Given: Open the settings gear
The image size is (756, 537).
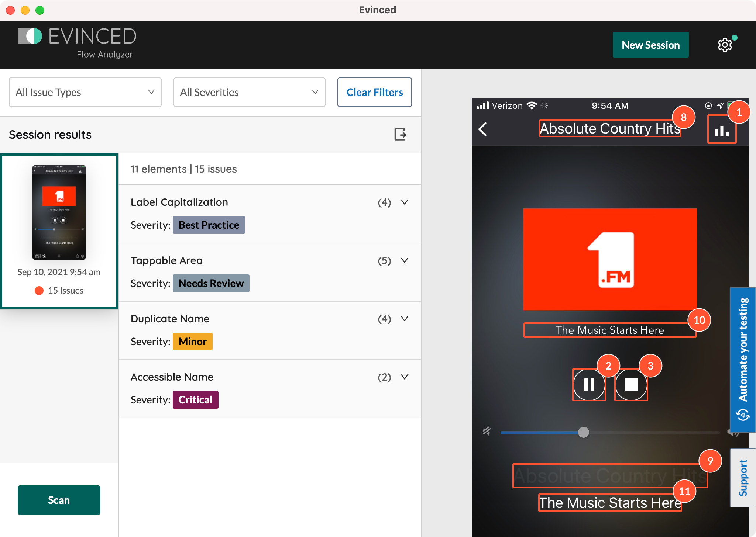Looking at the screenshot, I should pyautogui.click(x=725, y=44).
